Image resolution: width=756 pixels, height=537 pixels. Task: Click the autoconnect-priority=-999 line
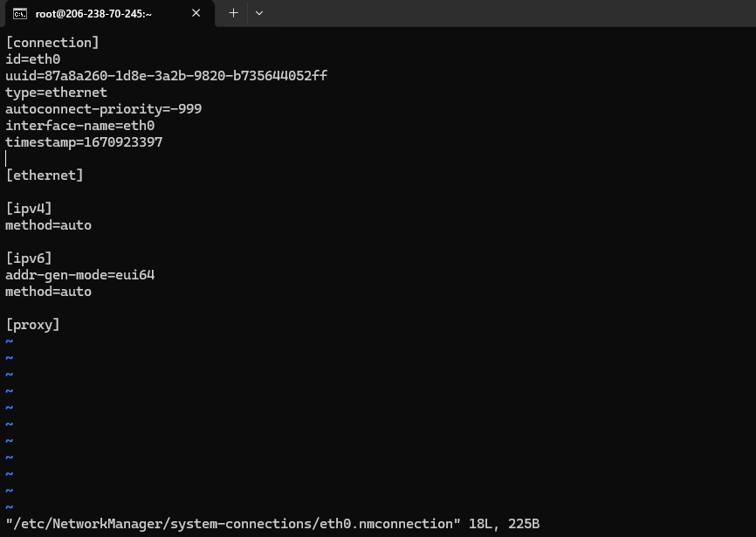click(103, 109)
